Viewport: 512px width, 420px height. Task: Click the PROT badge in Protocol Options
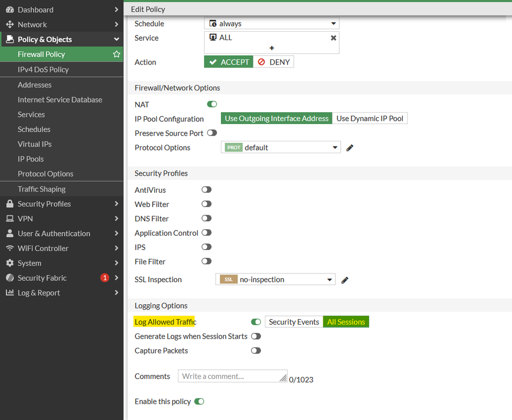[234, 148]
